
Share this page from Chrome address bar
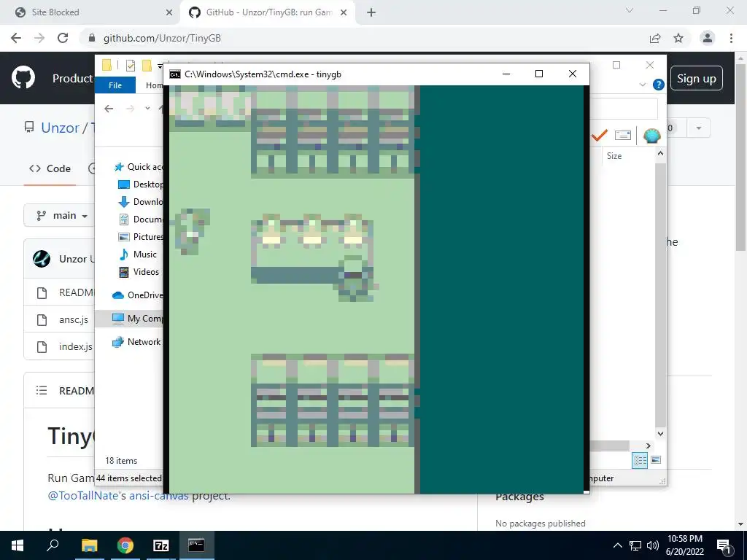[x=655, y=38]
